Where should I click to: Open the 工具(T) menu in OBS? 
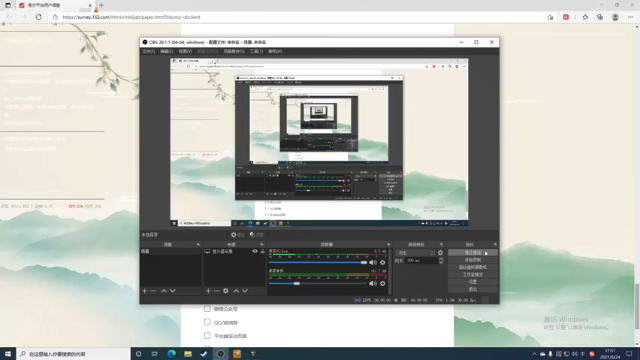(x=256, y=51)
